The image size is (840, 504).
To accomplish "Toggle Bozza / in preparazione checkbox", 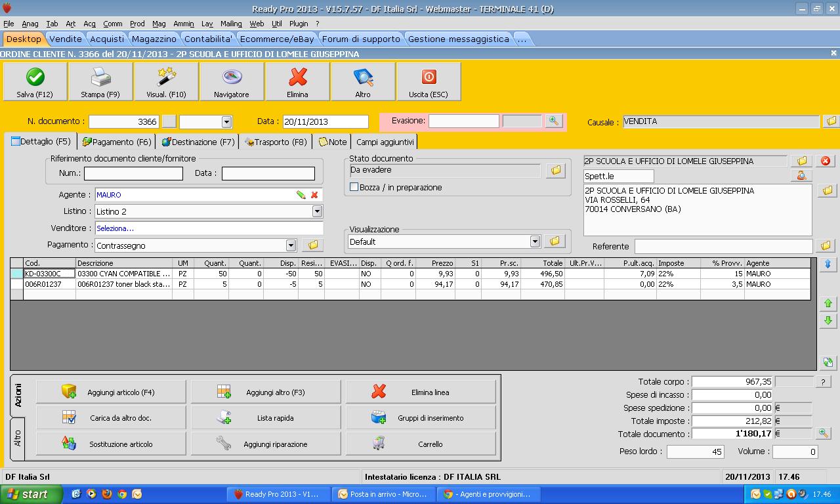I will [x=354, y=187].
